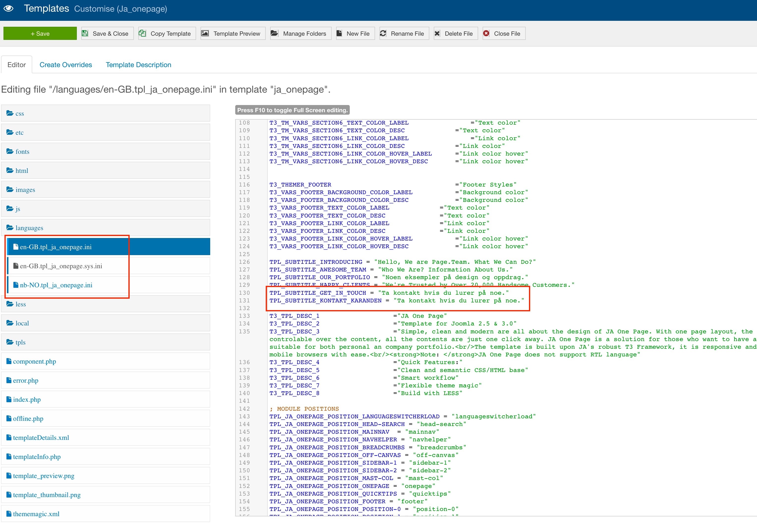Open the Template Description tab
This screenshot has height=532, width=757.
click(x=139, y=65)
